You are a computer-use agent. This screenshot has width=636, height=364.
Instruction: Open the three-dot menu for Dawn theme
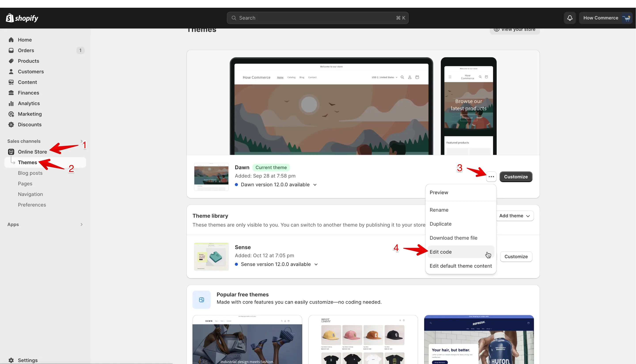point(491,177)
